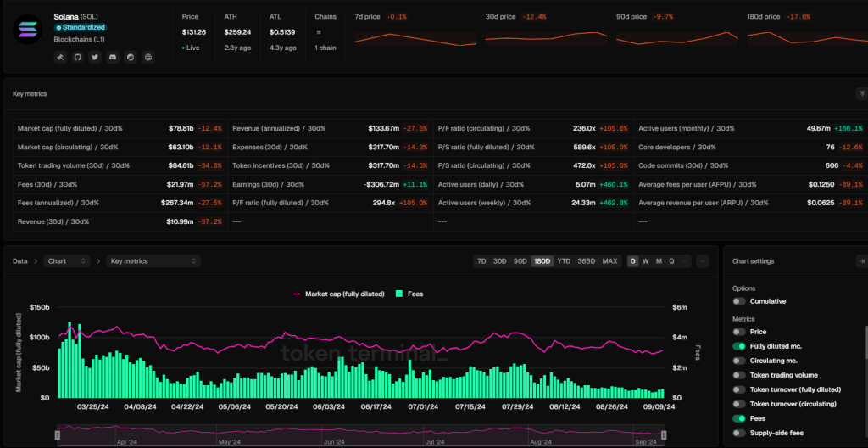Select the 90D time range tab

pos(520,261)
